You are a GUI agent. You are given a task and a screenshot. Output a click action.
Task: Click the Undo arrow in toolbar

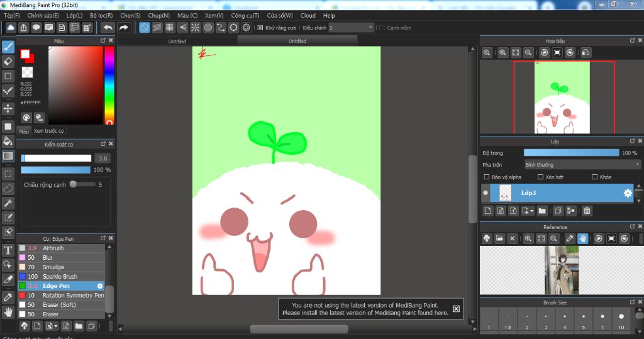coord(108,28)
